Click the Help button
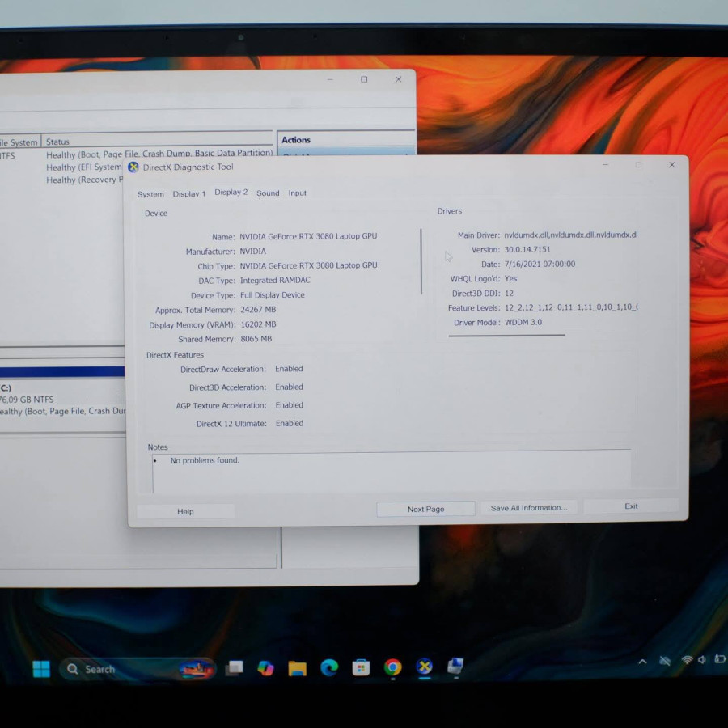728x728 pixels. (185, 511)
